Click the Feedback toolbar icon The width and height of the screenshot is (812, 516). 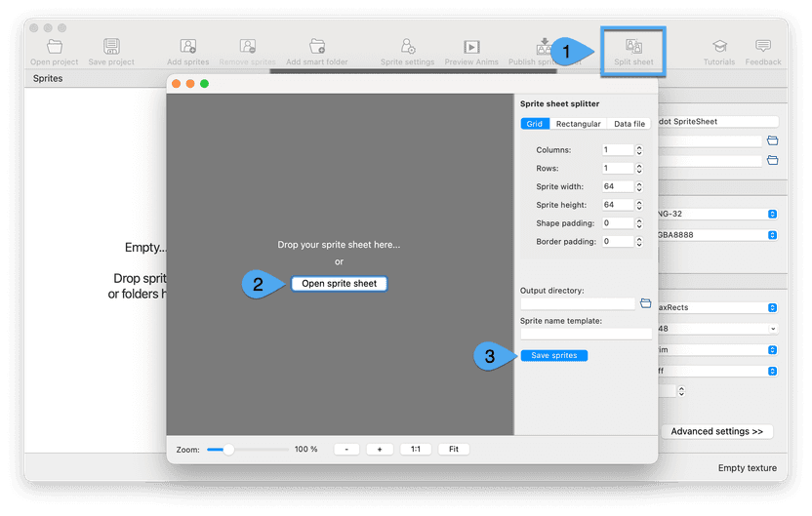(762, 49)
